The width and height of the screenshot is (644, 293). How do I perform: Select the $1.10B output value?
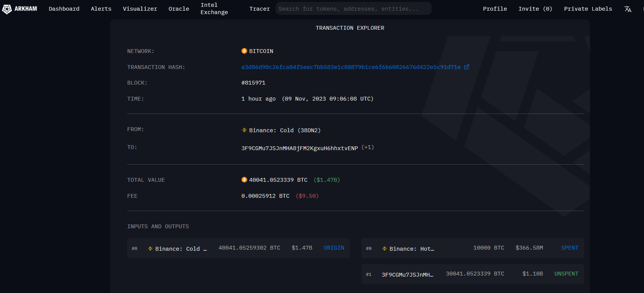(x=533, y=274)
